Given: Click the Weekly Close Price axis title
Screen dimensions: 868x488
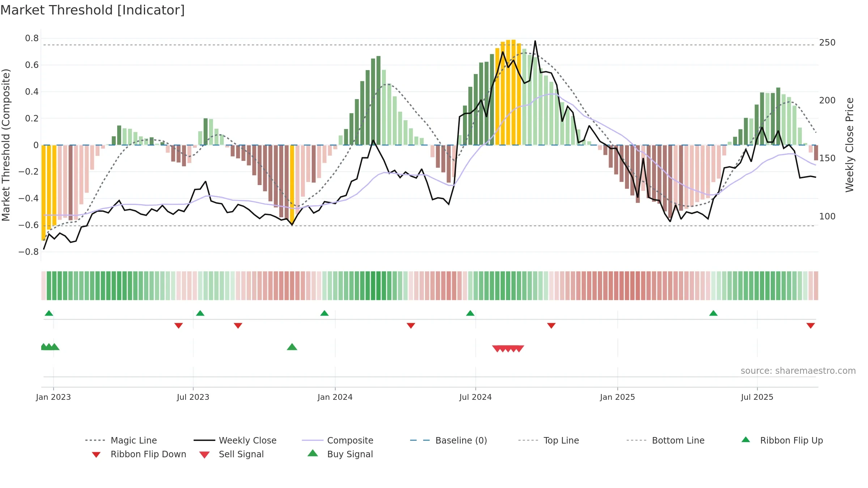Looking at the screenshot, I should click(x=850, y=145).
